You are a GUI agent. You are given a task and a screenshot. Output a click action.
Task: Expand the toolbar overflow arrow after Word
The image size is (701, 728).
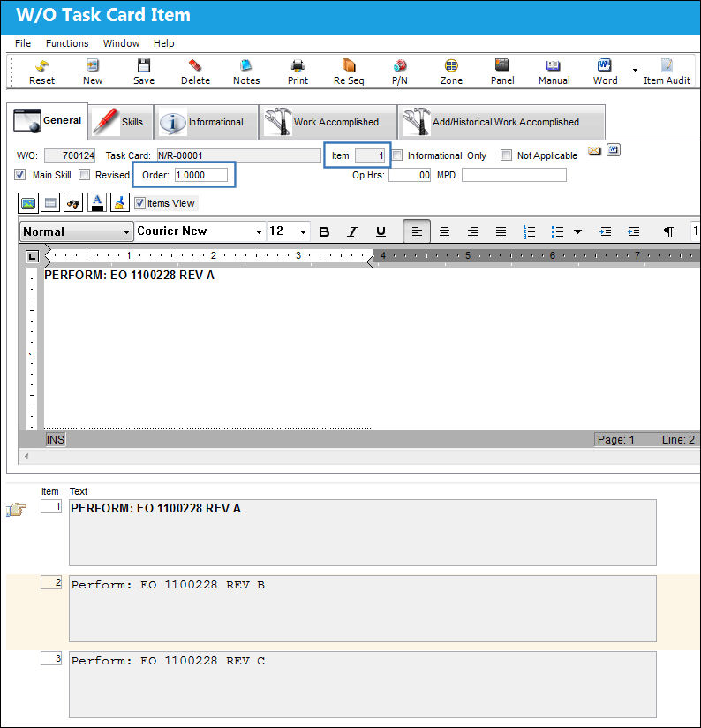[635, 70]
